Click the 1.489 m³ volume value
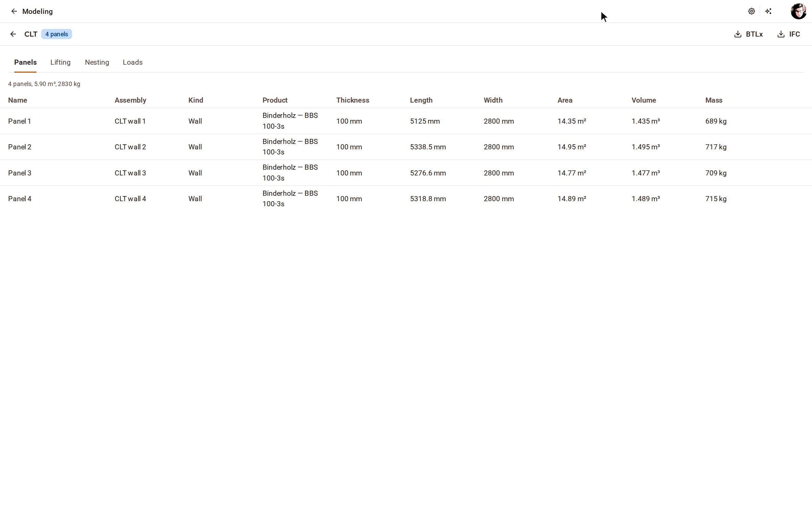This screenshot has width=812, height=508. pos(646,199)
